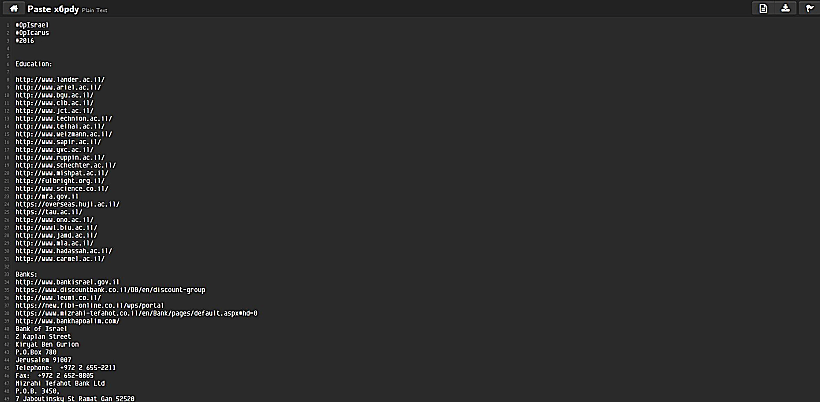
Task: Click the '#OpIcarus' line of text
Action: tap(32, 32)
